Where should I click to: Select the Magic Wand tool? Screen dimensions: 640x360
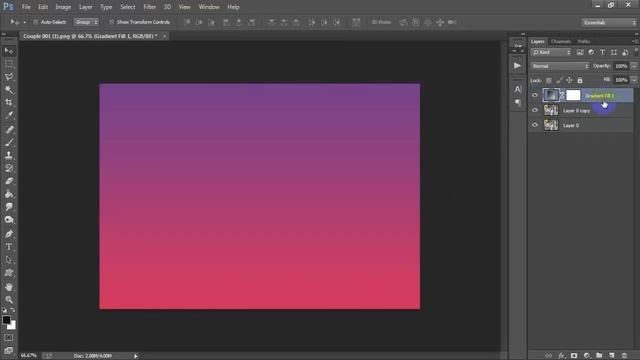(x=9, y=89)
